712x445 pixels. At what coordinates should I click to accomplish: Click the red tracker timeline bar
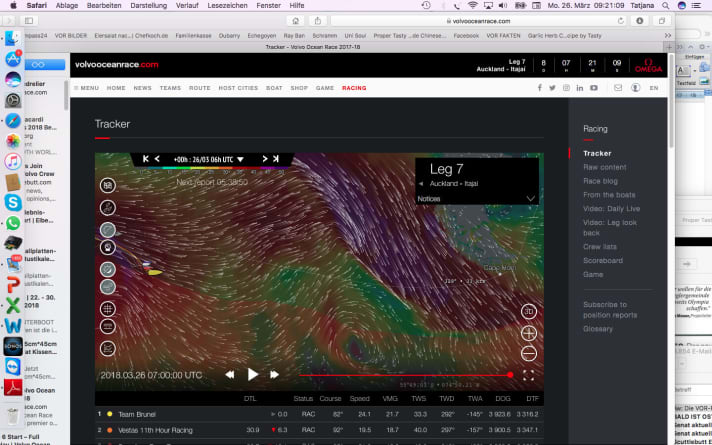point(405,375)
